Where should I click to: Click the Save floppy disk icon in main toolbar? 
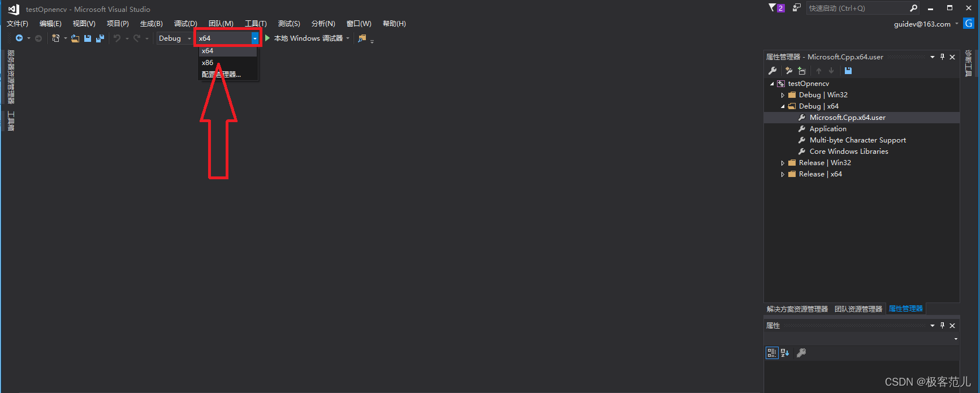click(88, 38)
